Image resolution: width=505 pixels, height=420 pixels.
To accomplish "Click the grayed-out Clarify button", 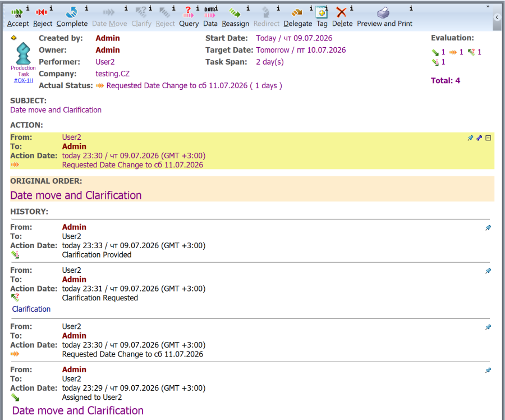I will point(141,18).
